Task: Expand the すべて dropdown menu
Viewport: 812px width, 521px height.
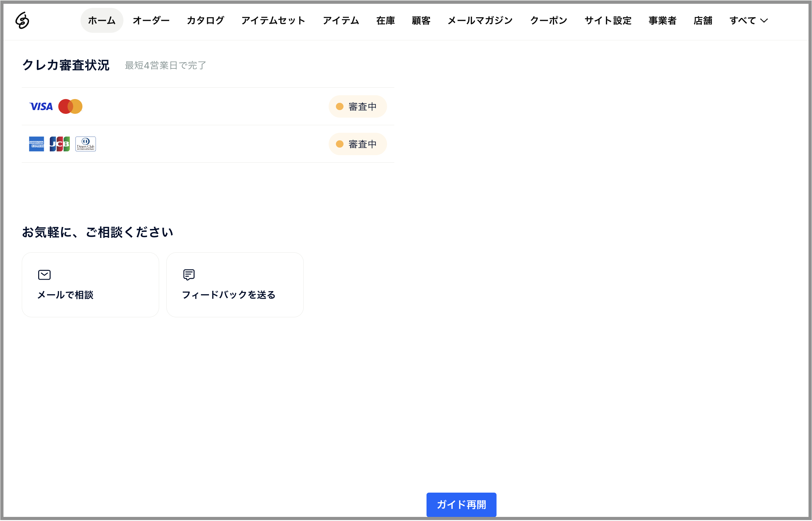Action: click(748, 20)
